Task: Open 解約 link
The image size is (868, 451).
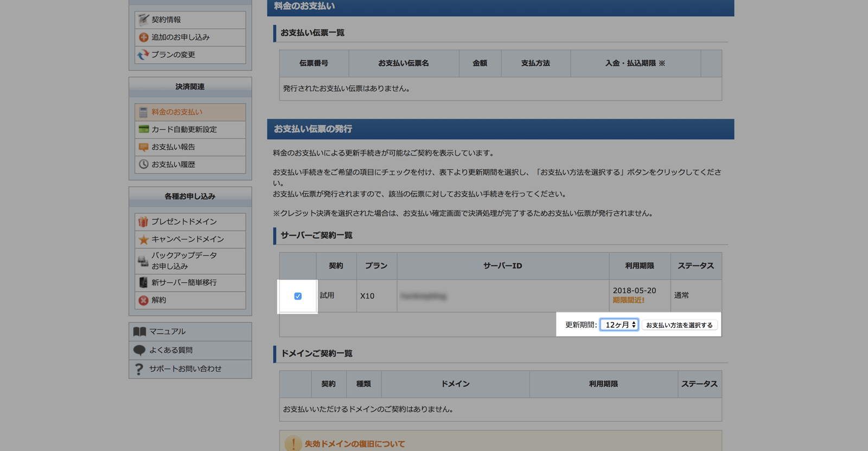Action: tap(190, 300)
